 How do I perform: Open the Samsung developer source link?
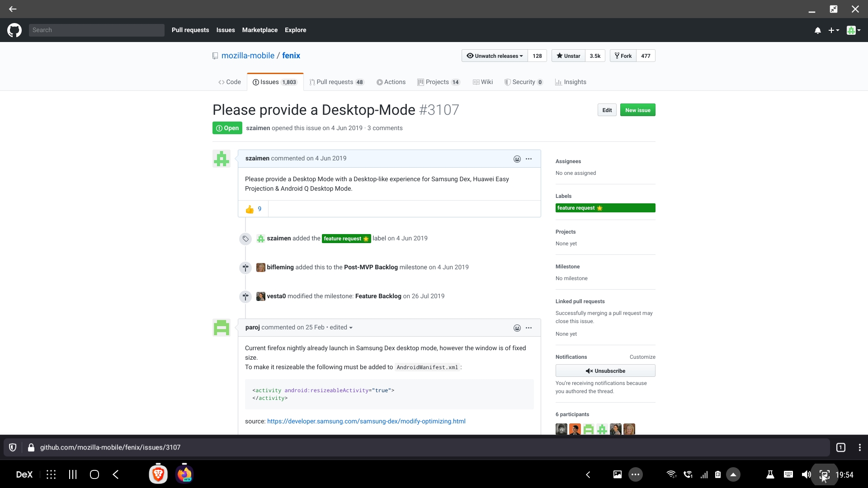[x=366, y=422]
